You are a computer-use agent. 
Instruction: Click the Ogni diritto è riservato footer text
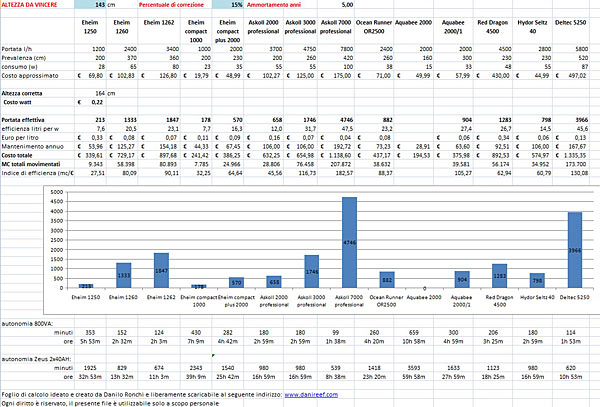point(110,403)
